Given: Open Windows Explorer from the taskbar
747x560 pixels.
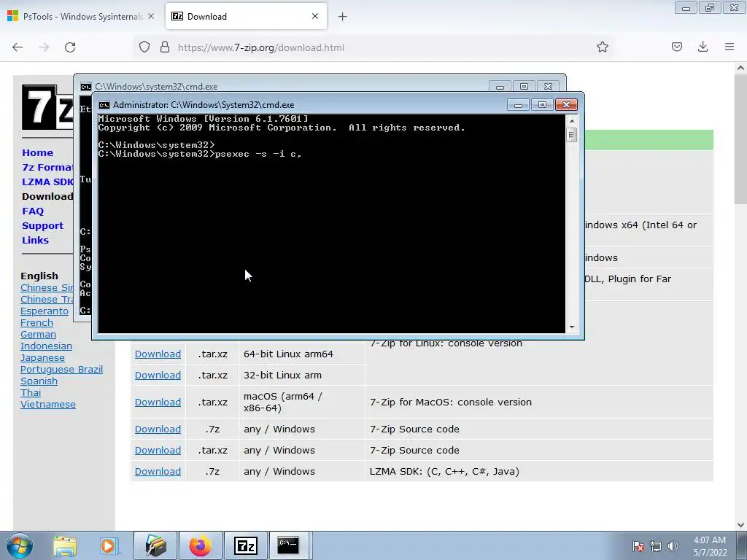Looking at the screenshot, I should click(x=65, y=545).
